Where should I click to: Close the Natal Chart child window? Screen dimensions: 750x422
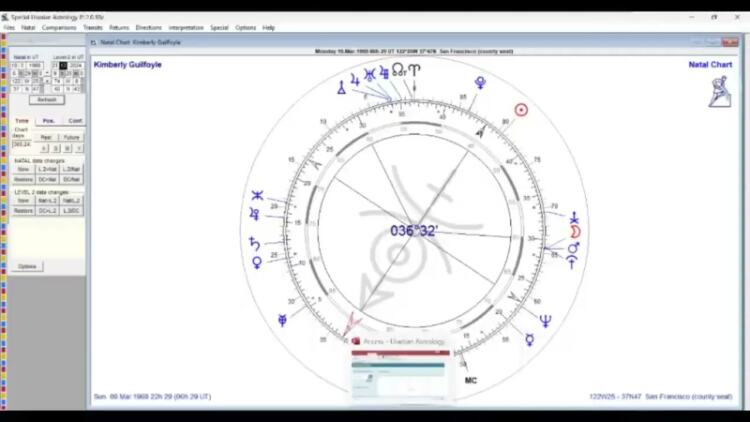click(x=730, y=42)
